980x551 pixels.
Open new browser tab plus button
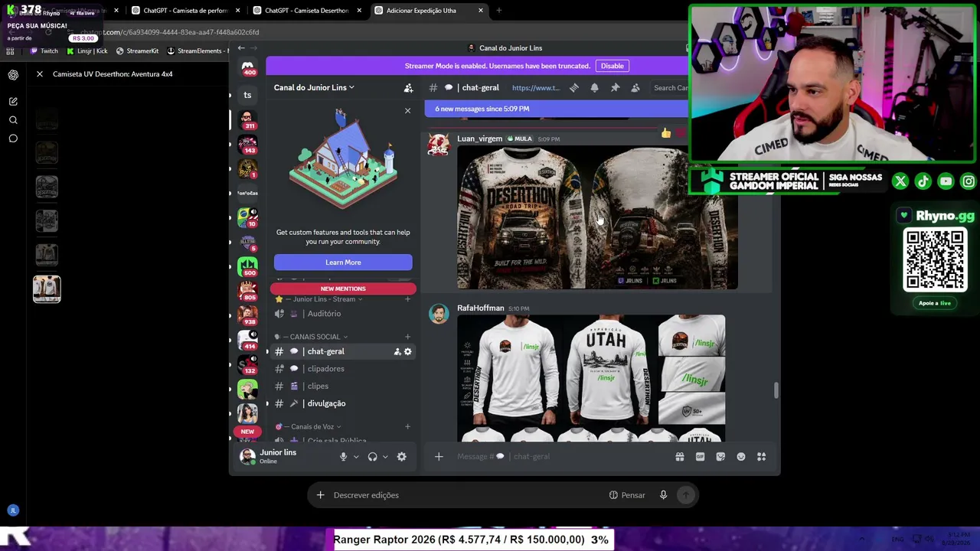pyautogui.click(x=499, y=11)
